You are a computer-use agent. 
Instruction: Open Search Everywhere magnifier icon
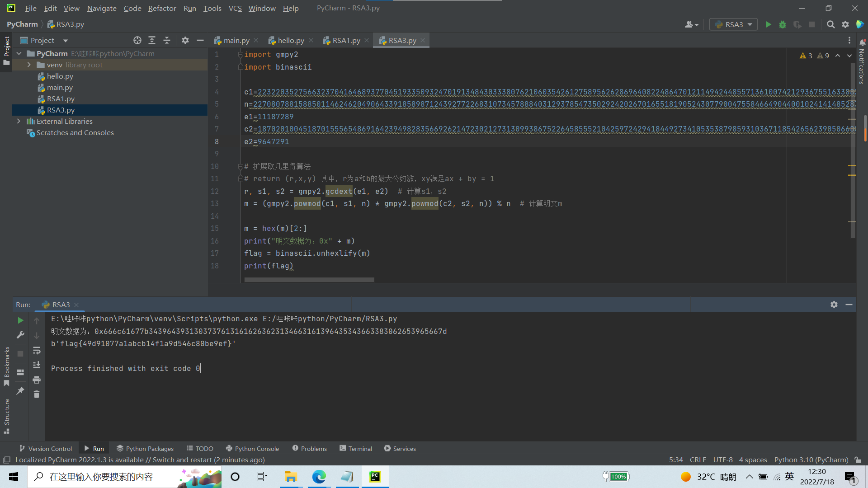(x=830, y=24)
